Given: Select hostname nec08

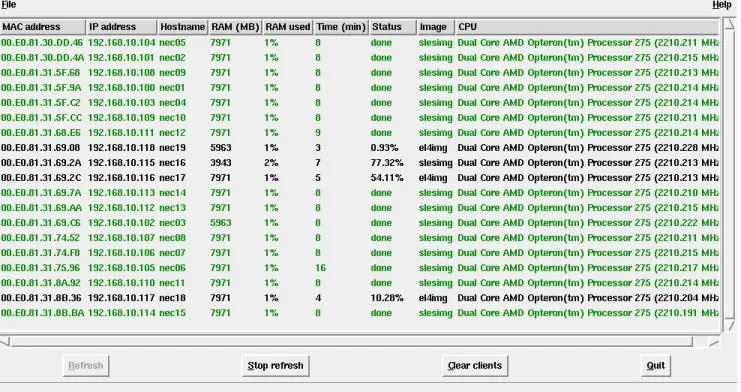Looking at the screenshot, I should pos(172,238).
